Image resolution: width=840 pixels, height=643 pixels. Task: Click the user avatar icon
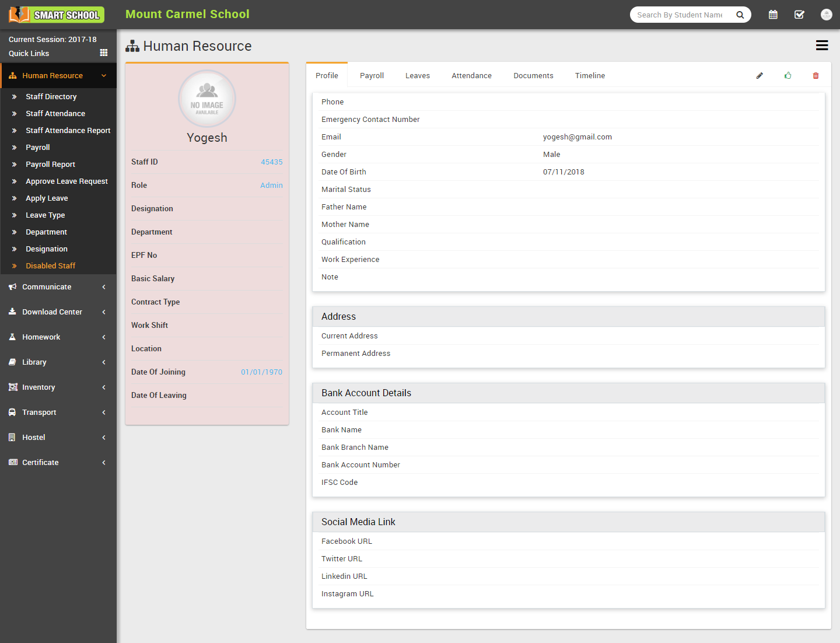pos(826,15)
